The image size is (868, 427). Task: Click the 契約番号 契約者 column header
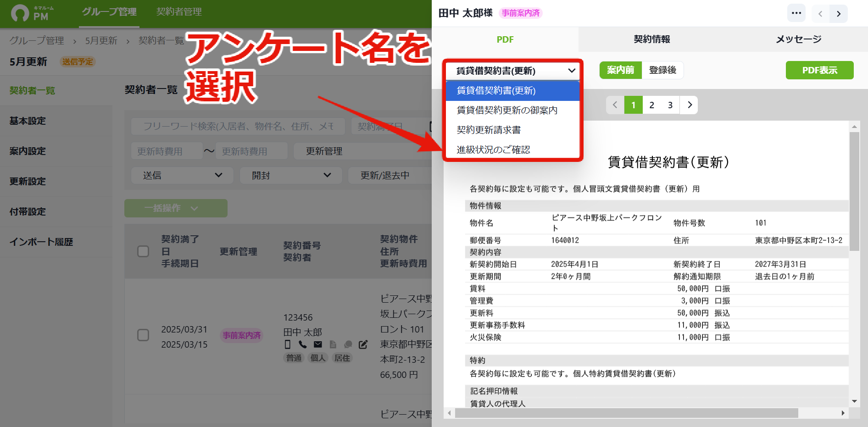click(x=302, y=251)
